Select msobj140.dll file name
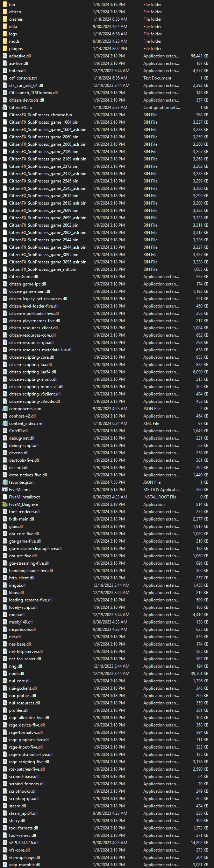The image size is (214, 868). (21, 622)
